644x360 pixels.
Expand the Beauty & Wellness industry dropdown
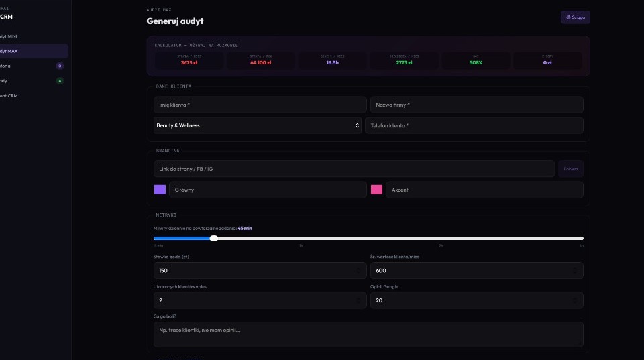[x=257, y=125]
